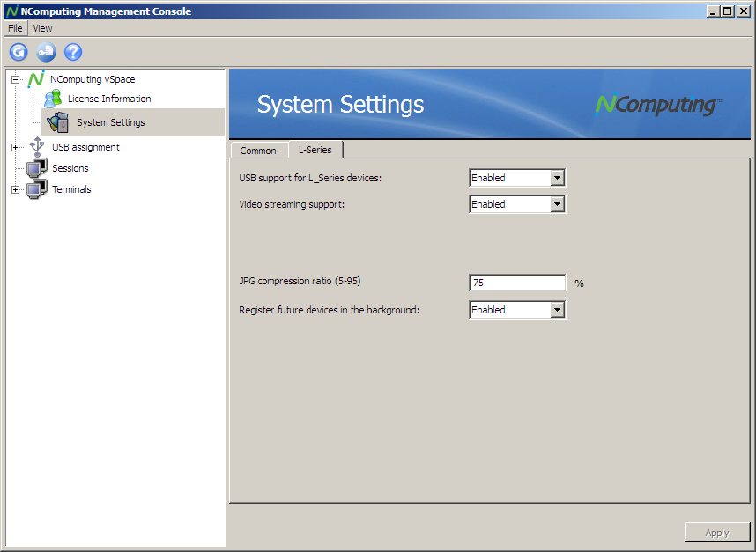Click the Sessions monitors icon

(x=37, y=168)
